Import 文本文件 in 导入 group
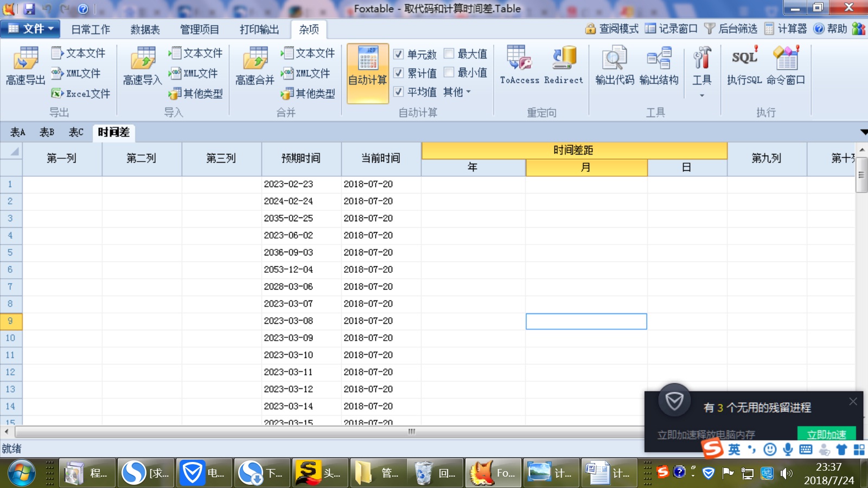This screenshot has height=488, width=868. (x=196, y=53)
